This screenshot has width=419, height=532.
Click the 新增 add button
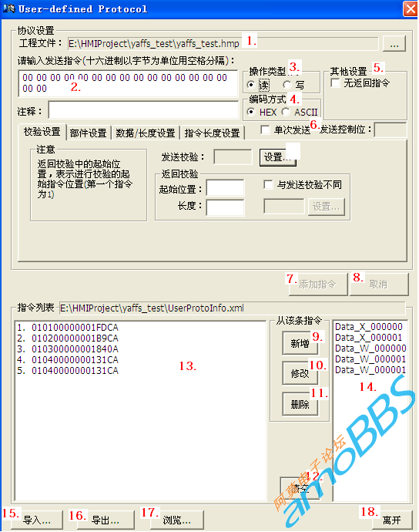[300, 343]
